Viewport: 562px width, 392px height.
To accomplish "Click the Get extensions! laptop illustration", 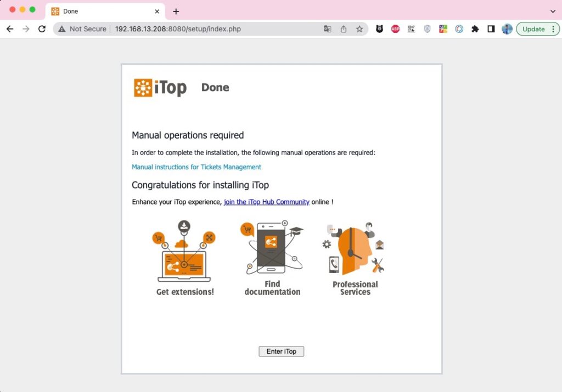I will click(184, 251).
